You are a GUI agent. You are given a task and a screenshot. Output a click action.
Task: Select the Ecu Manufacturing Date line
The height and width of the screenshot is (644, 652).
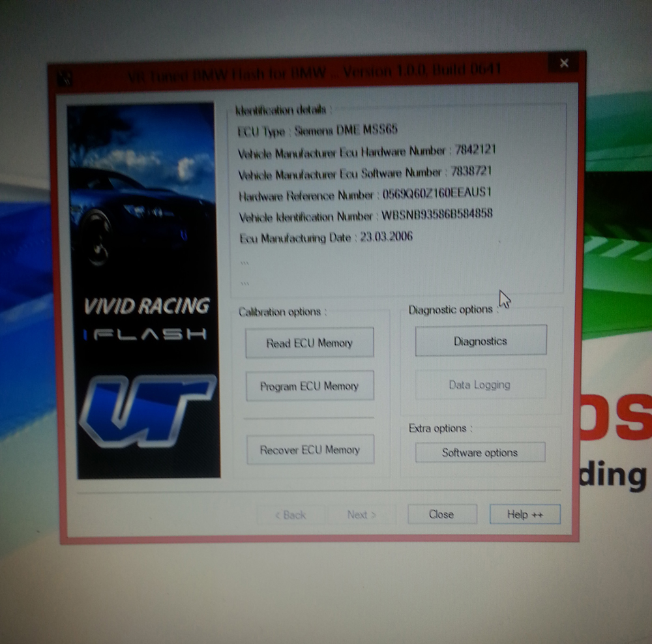point(325,238)
